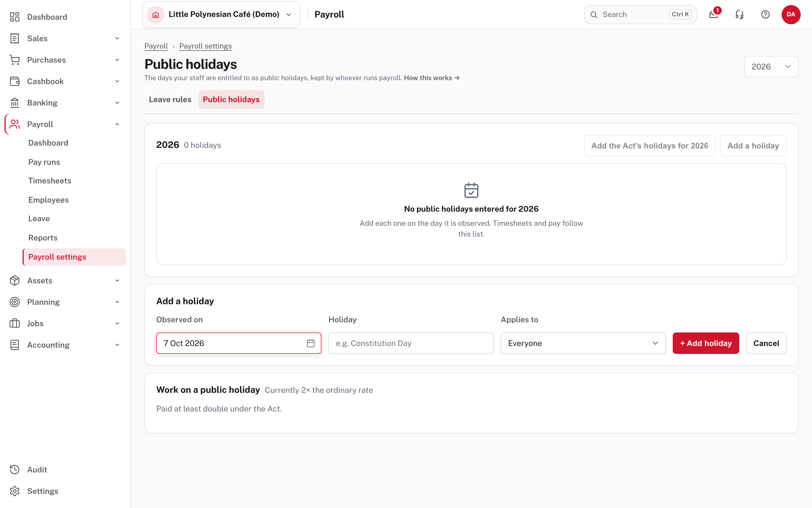Click the Planning target icon

point(14,302)
